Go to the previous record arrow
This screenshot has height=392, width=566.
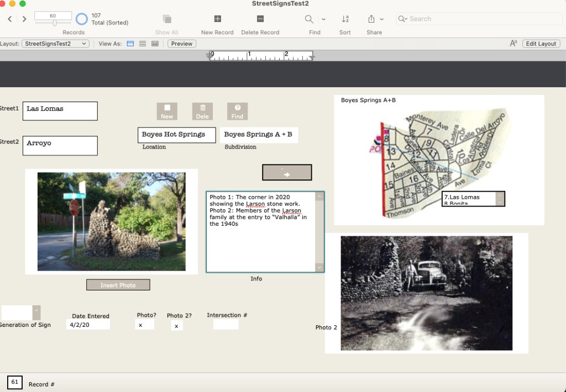point(10,19)
